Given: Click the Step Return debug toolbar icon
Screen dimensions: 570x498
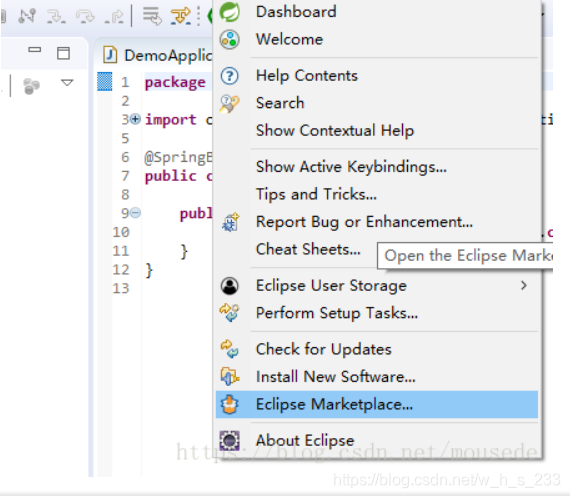Looking at the screenshot, I should (x=114, y=16).
